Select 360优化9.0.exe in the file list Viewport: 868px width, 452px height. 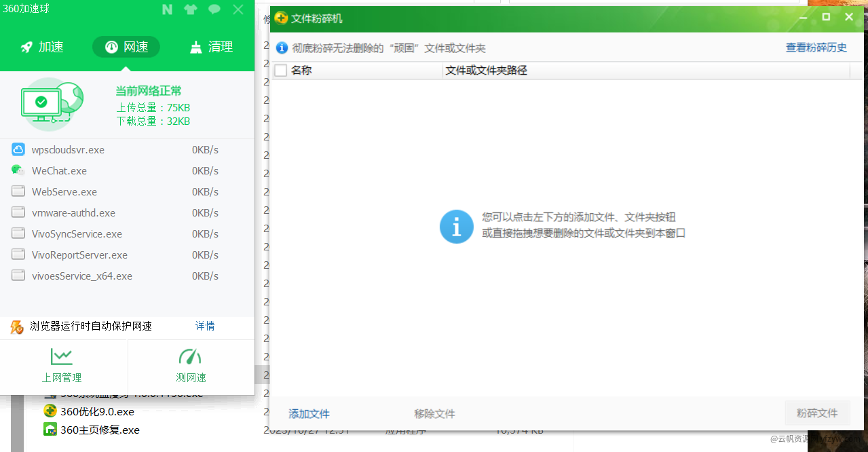click(97, 411)
